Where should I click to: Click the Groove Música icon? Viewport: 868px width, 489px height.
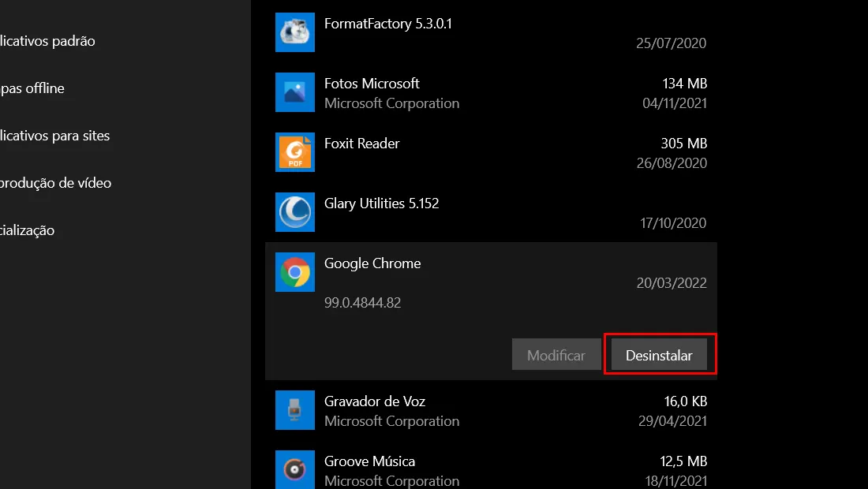pos(295,469)
